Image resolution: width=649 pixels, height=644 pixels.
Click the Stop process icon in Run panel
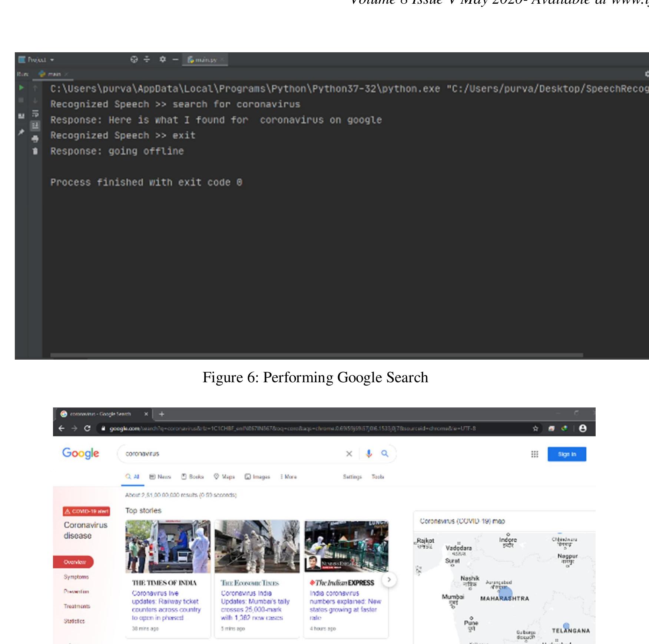21,100
